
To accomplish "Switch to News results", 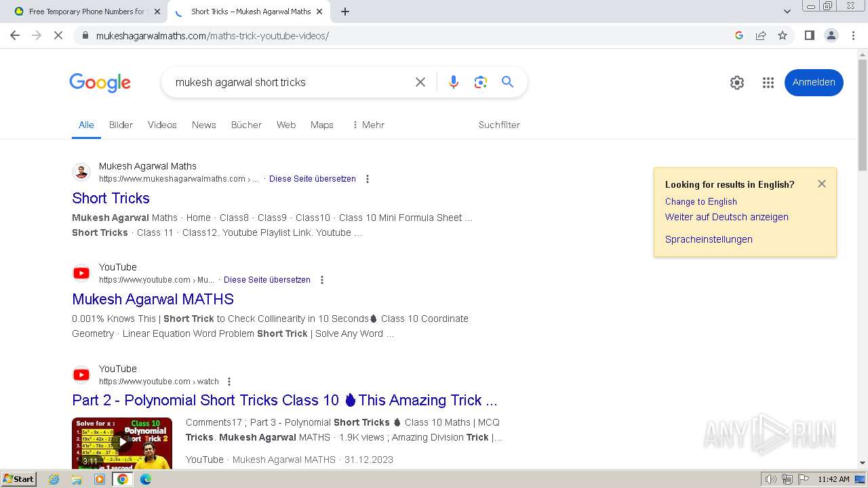I will pyautogui.click(x=203, y=125).
